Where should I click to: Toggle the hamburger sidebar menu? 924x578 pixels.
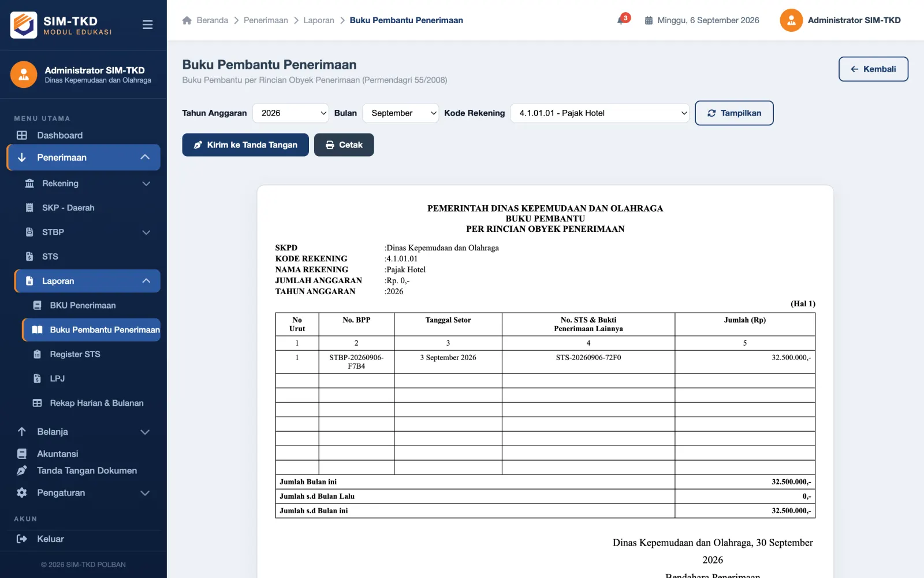click(147, 24)
